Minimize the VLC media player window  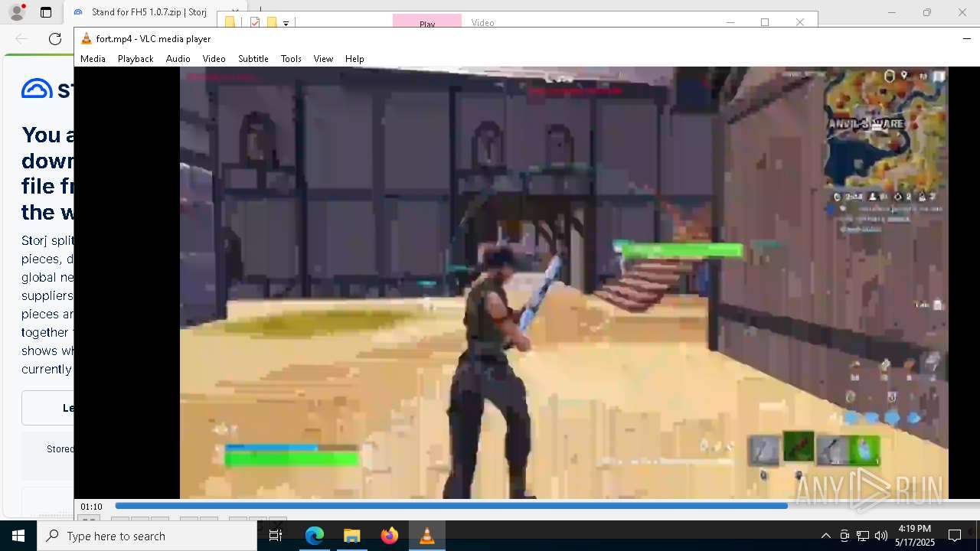967,38
